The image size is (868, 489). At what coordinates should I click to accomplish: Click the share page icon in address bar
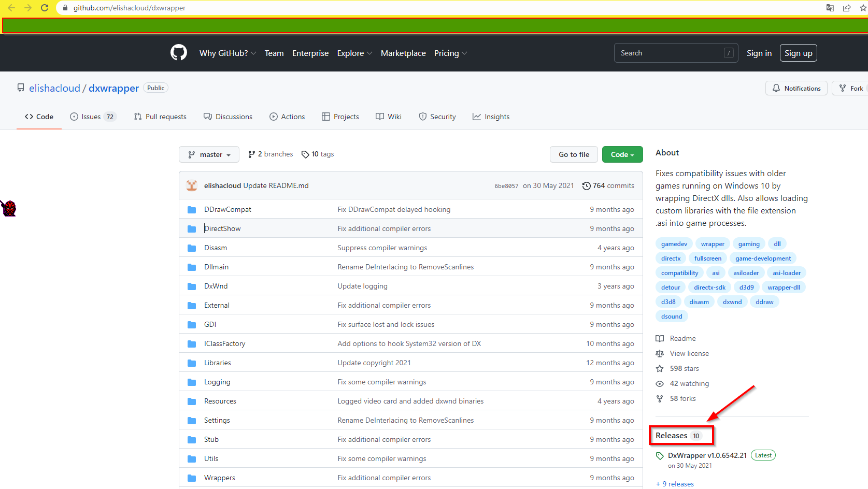(847, 8)
